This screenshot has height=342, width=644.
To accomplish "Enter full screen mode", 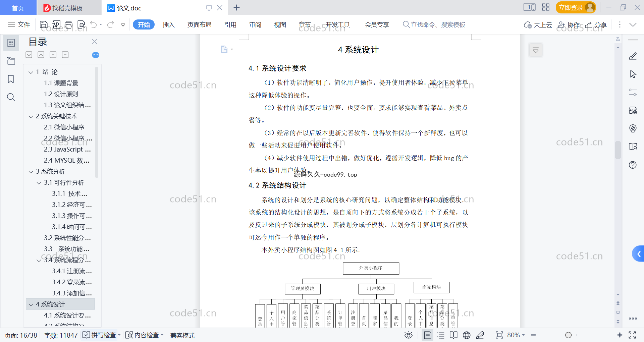I will point(632,335).
